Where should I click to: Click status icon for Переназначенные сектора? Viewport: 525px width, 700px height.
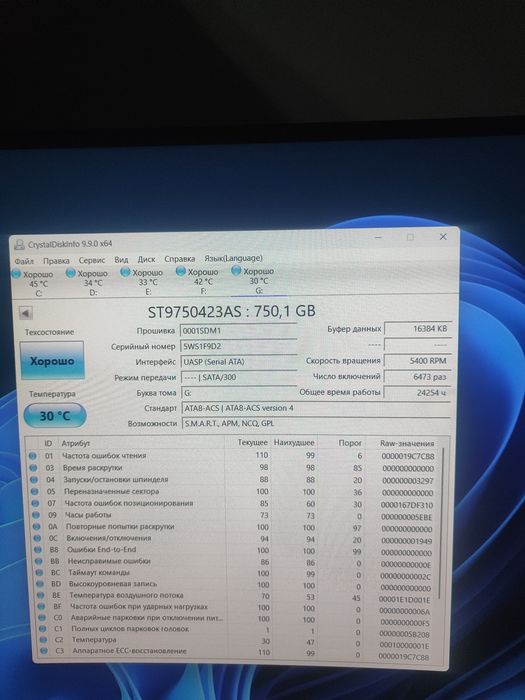pos(35,492)
